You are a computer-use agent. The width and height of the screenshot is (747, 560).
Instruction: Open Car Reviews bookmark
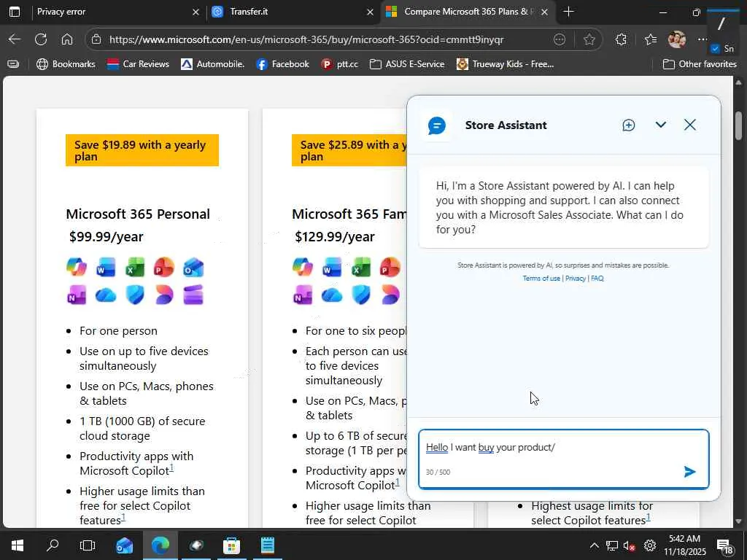point(138,64)
